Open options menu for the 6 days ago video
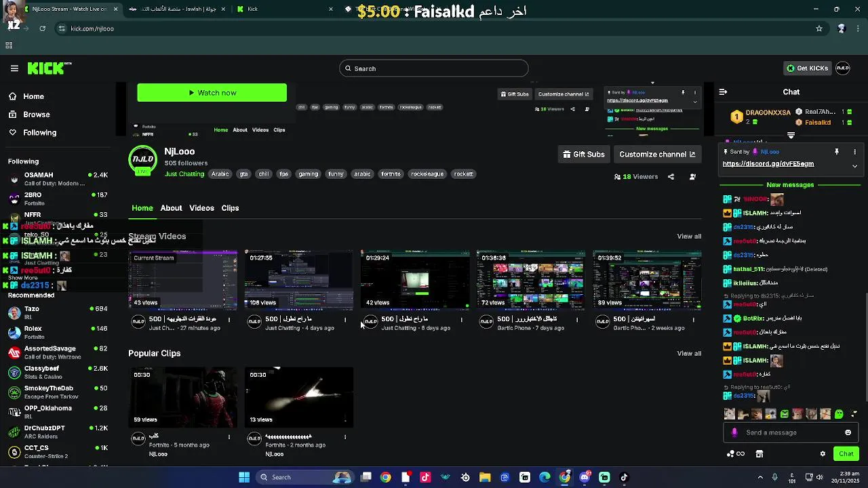This screenshot has width=868, height=488. pyautogui.click(x=461, y=320)
